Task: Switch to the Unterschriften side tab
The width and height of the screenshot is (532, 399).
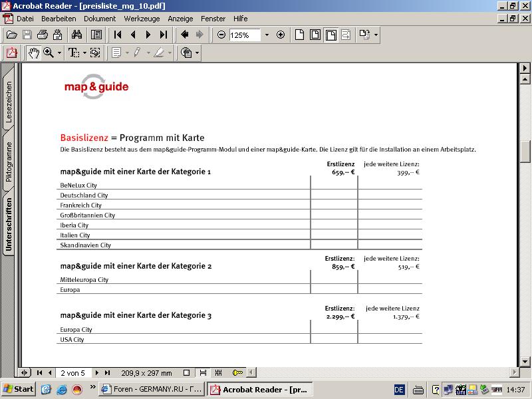Action: coord(9,224)
